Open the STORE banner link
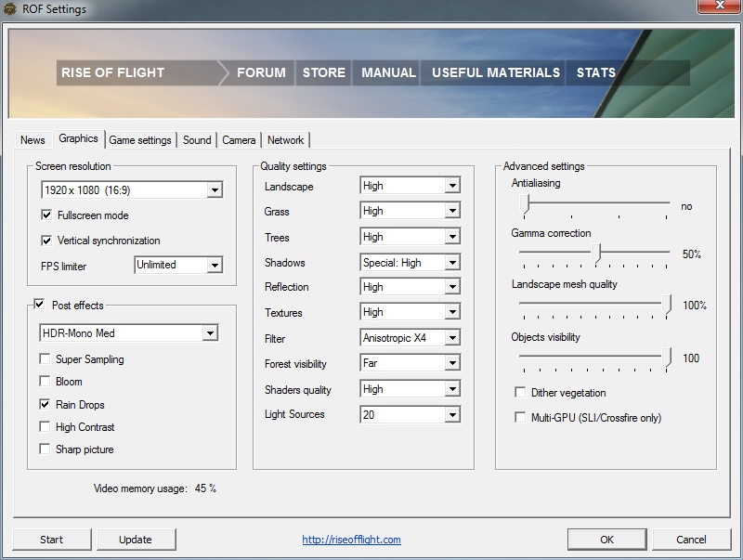The height and width of the screenshot is (560, 743). click(323, 72)
